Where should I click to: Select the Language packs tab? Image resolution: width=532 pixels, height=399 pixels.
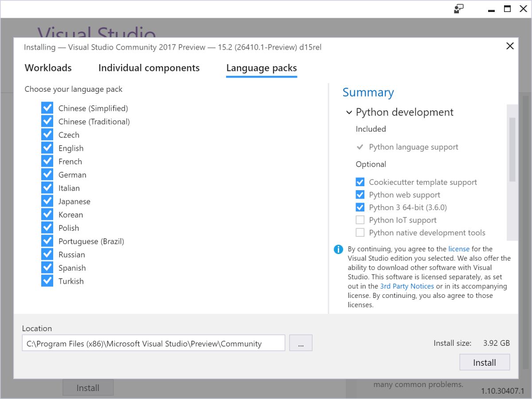pyautogui.click(x=262, y=68)
